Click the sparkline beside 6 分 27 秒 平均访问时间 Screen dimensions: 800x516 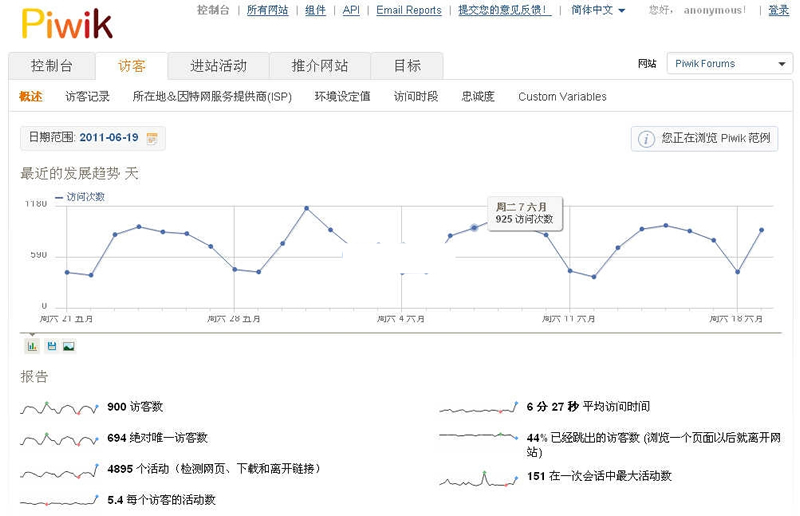coord(479,408)
